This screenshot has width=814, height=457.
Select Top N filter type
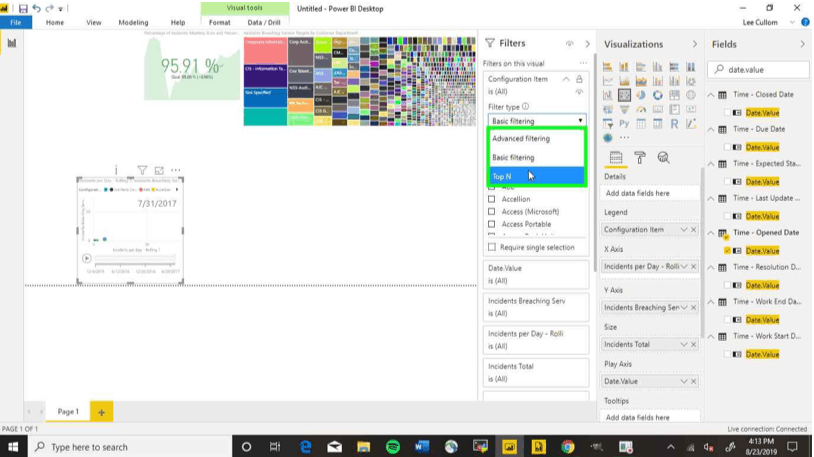pyautogui.click(x=537, y=177)
